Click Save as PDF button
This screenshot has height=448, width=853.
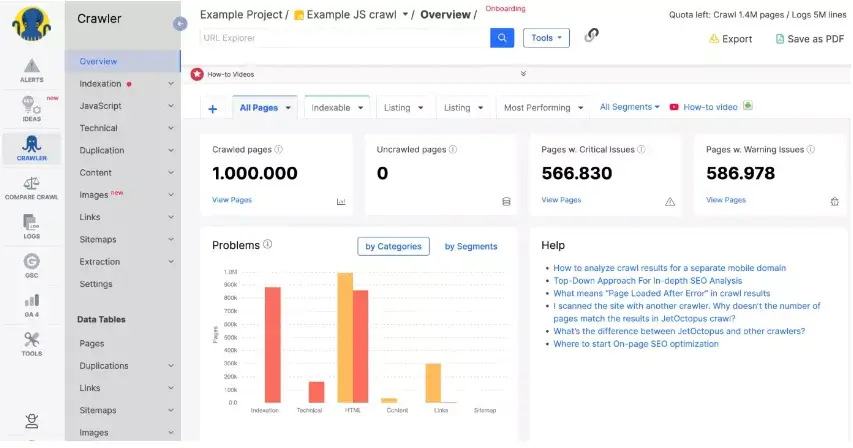tap(808, 39)
